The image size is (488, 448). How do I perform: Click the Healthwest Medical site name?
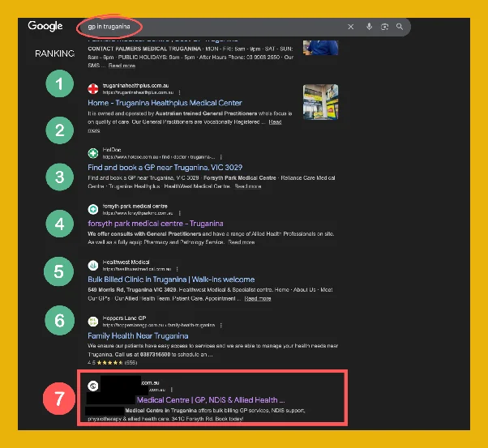126,262
